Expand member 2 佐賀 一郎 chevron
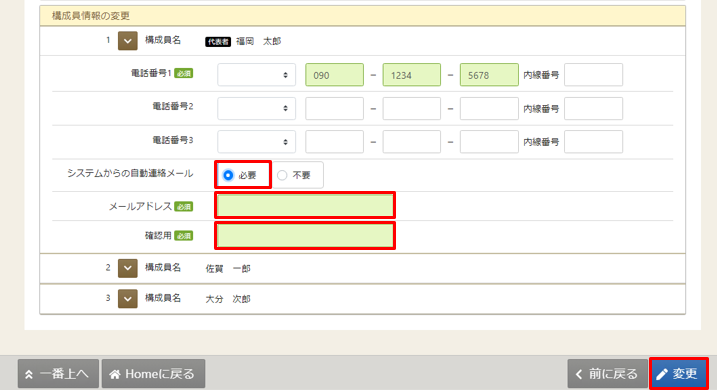 127,268
